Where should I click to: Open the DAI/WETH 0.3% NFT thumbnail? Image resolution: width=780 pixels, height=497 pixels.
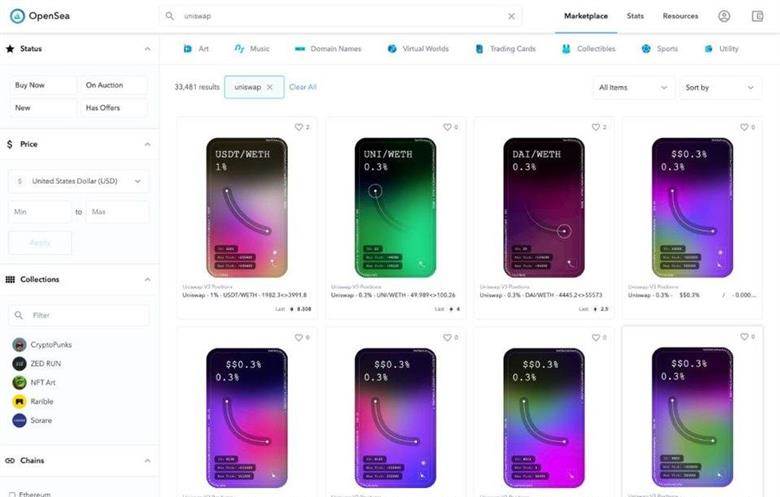[544, 207]
